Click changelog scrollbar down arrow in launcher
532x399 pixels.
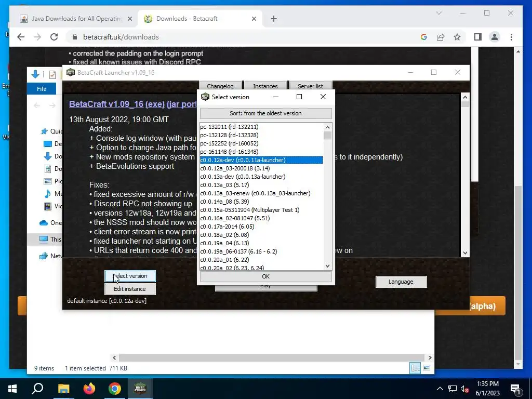(x=465, y=253)
